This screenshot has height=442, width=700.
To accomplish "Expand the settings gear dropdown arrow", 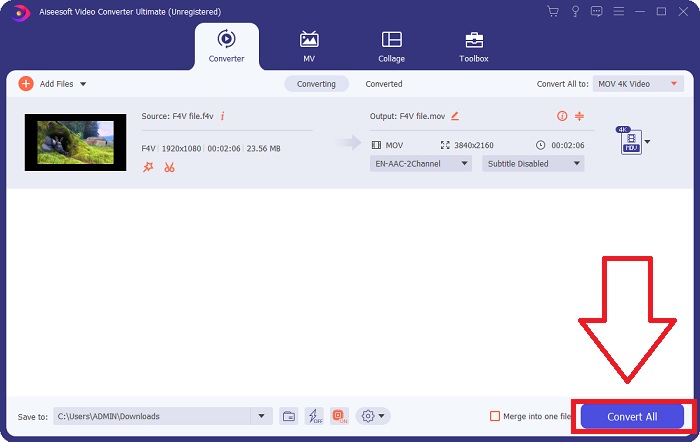I will click(x=382, y=416).
